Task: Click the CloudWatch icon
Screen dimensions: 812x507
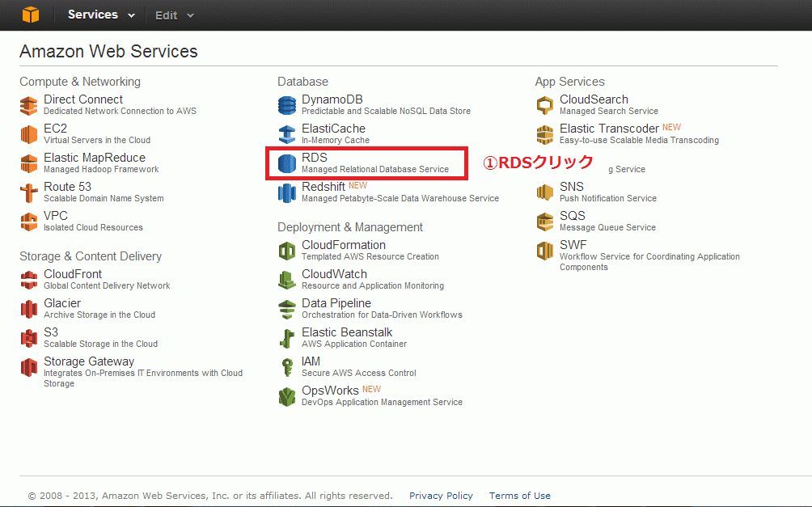Action: tap(287, 280)
